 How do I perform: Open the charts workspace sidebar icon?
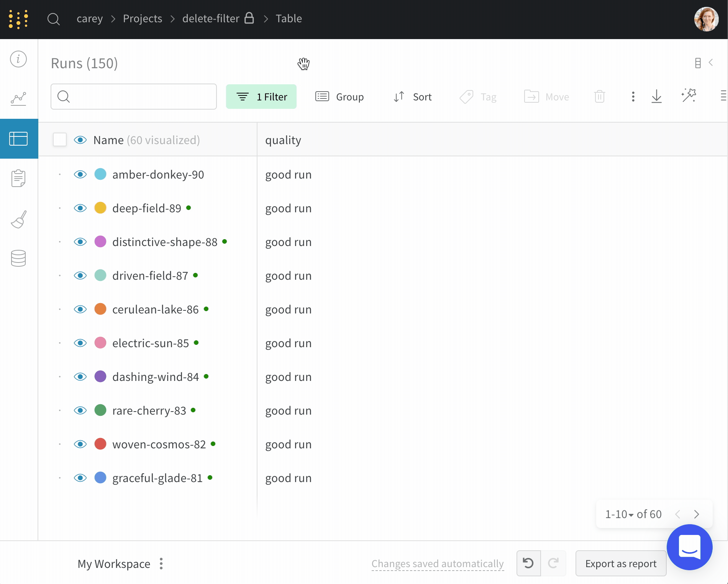tap(18, 99)
